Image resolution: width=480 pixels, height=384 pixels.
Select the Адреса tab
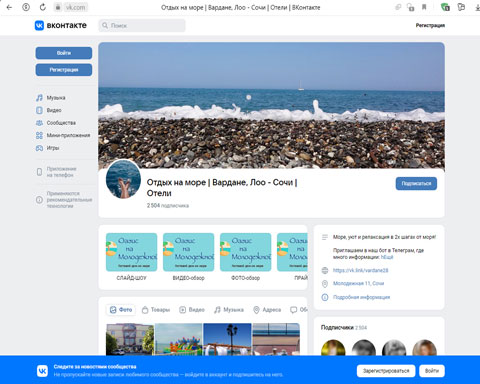267,310
